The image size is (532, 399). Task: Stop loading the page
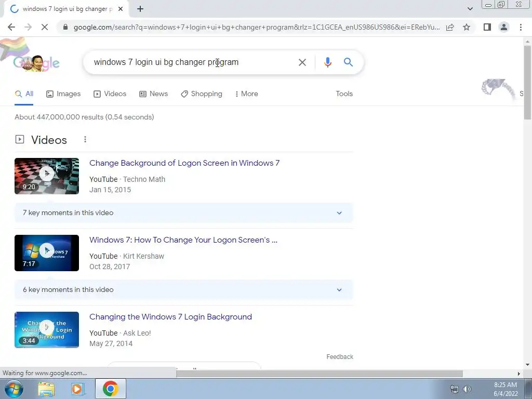(45, 27)
